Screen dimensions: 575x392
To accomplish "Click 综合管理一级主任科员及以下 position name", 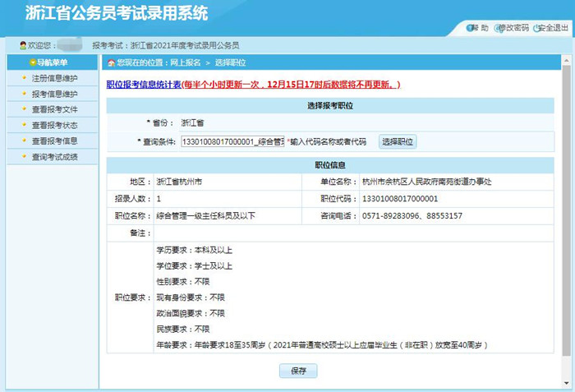I will click(205, 216).
